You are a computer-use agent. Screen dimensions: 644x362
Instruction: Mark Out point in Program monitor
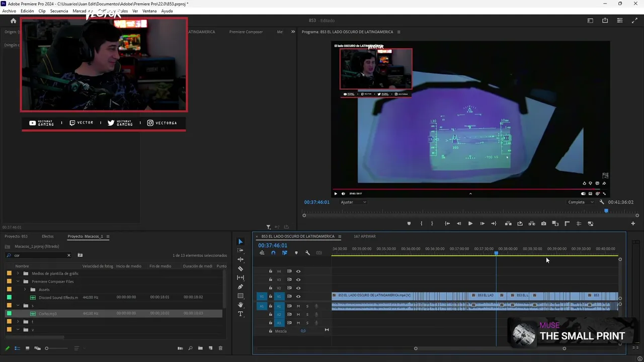coord(432,224)
